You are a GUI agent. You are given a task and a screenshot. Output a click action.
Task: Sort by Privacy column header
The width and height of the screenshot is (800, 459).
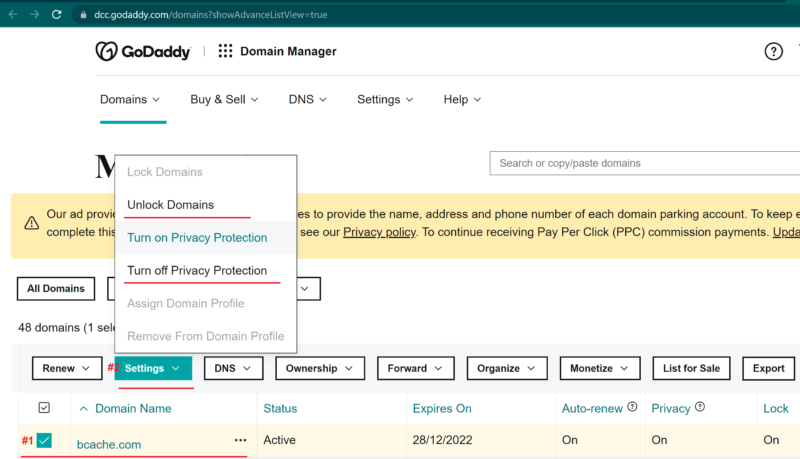670,409
